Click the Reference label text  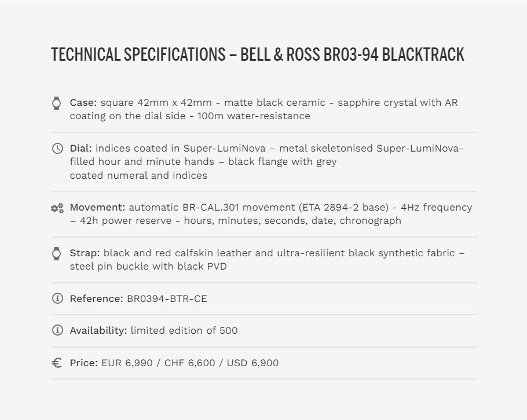[97, 299]
